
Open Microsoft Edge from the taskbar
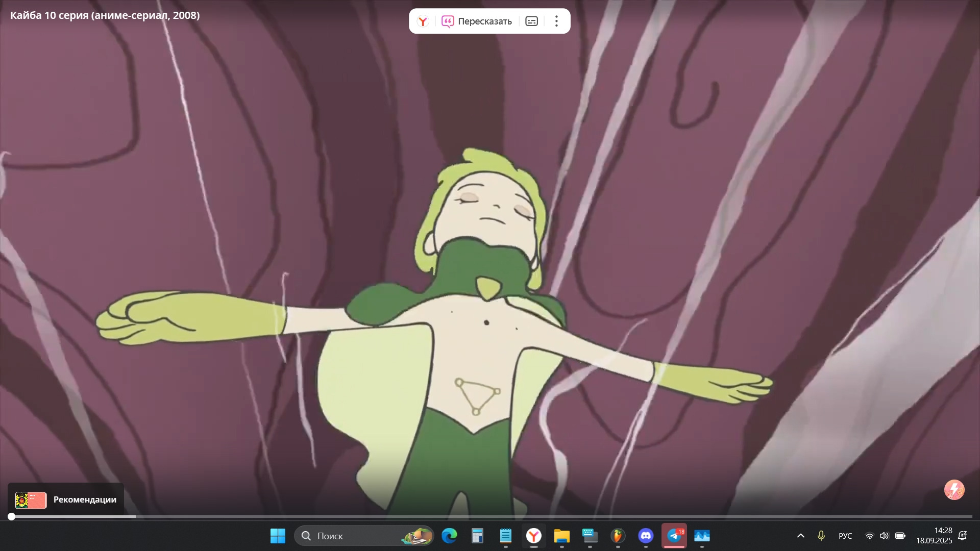click(449, 536)
